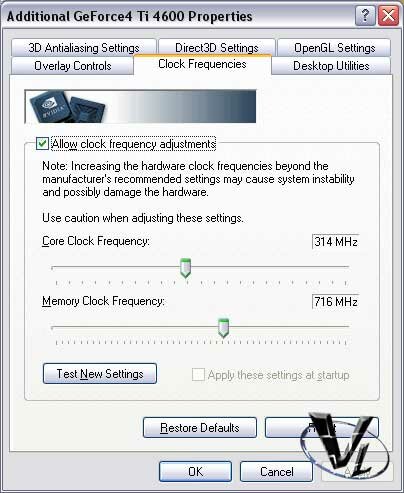Go to the Desktop Utilities tab
This screenshot has width=404, height=493.
click(x=331, y=66)
